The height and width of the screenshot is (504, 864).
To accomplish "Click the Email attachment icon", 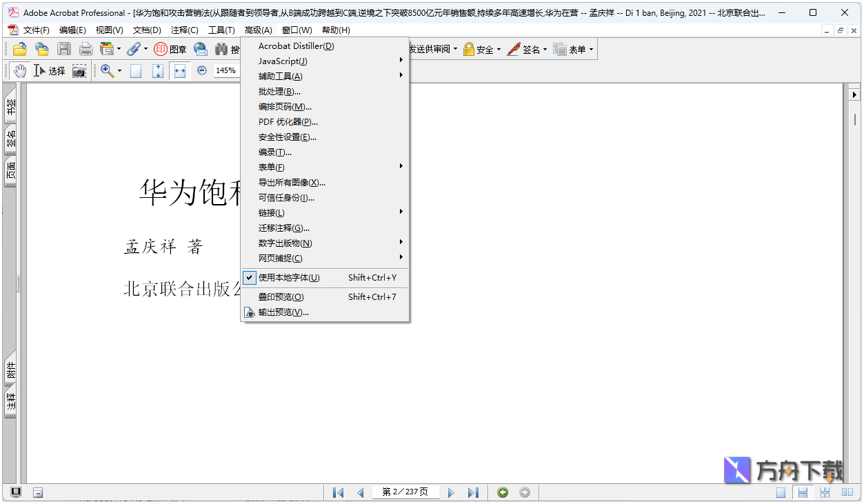I will point(200,49).
